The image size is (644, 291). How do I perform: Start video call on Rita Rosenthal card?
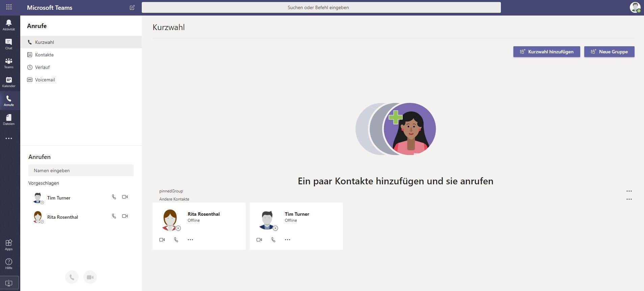coord(162,240)
